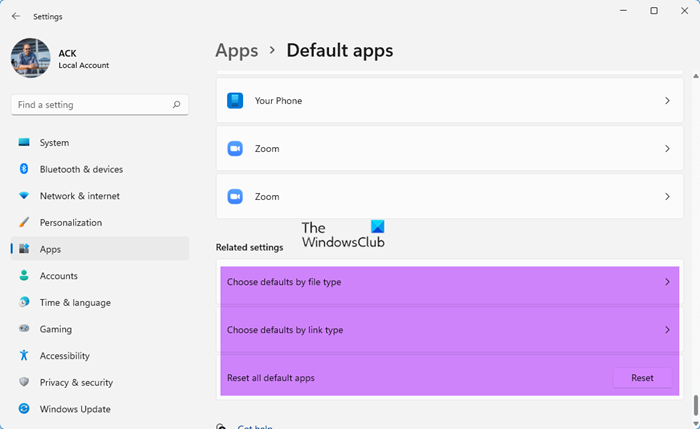The width and height of the screenshot is (700, 429).
Task: Open Personalization brush icon
Action: click(24, 223)
